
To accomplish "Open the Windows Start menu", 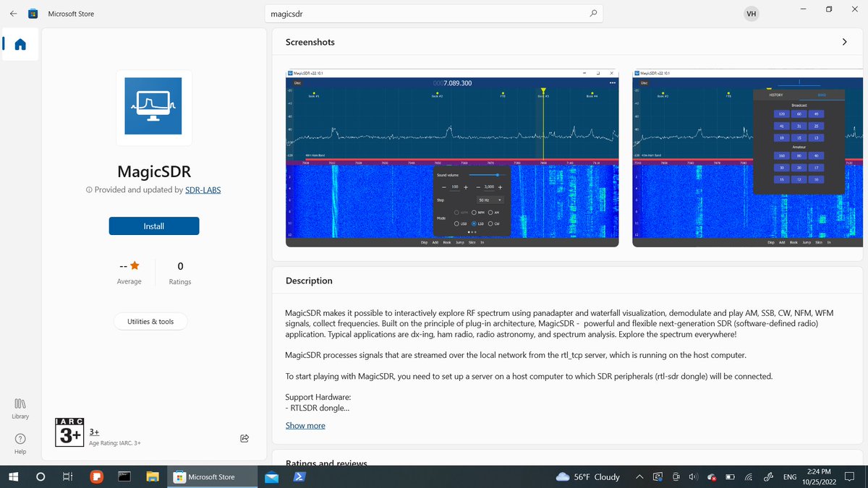I will coord(13,477).
